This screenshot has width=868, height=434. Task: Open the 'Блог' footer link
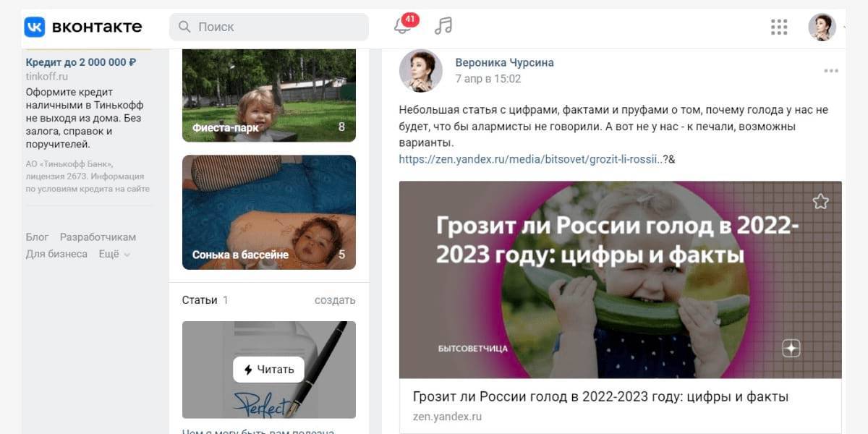coord(38,237)
